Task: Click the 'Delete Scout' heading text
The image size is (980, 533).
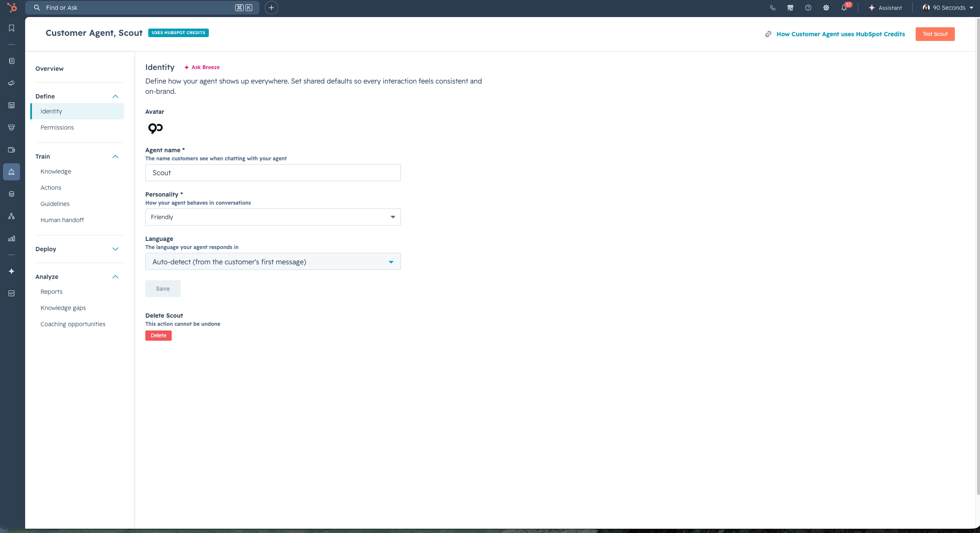Action: (164, 316)
